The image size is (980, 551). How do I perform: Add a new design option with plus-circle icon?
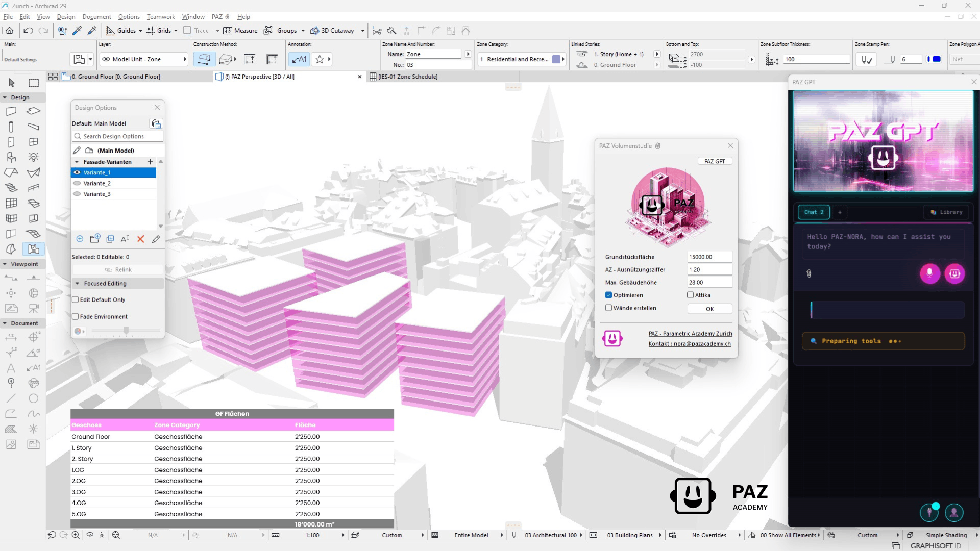point(80,239)
